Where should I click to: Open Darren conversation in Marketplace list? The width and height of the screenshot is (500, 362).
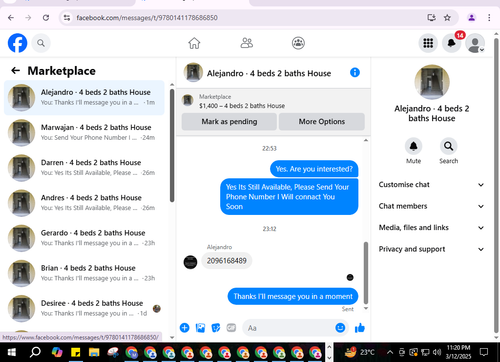[84, 168]
